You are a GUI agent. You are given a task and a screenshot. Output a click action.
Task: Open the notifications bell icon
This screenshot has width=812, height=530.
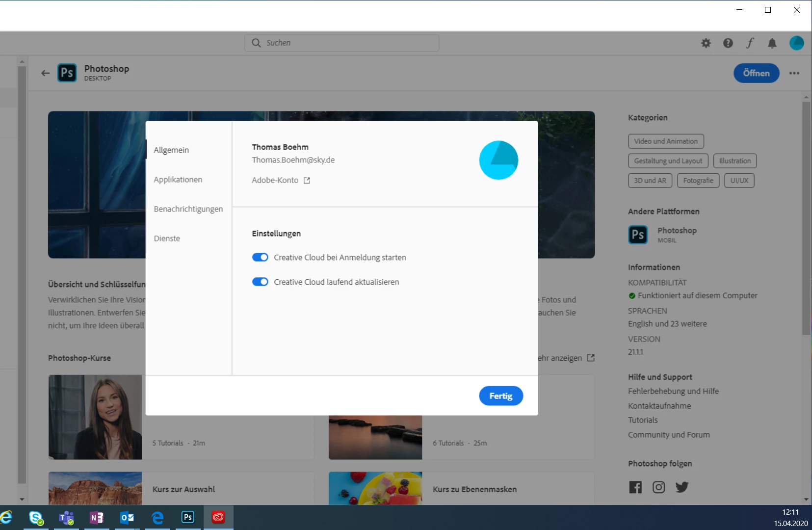click(x=772, y=43)
